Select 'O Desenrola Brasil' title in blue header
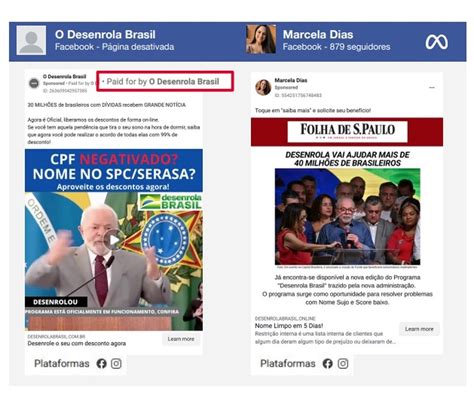 pos(105,35)
